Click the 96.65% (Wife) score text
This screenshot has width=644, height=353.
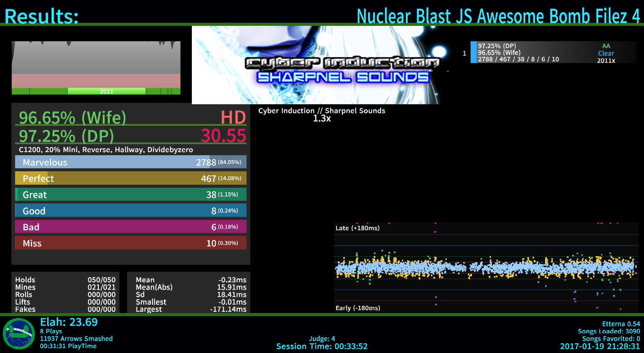72,118
